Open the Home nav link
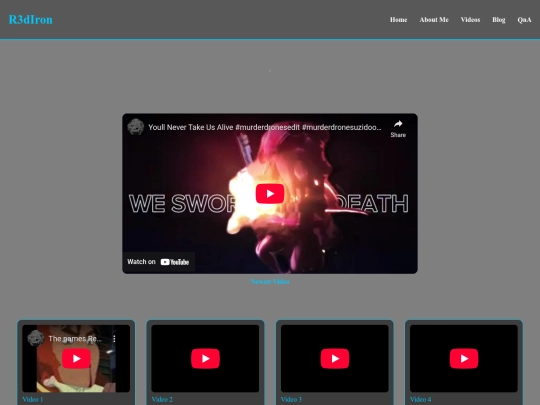 click(398, 20)
